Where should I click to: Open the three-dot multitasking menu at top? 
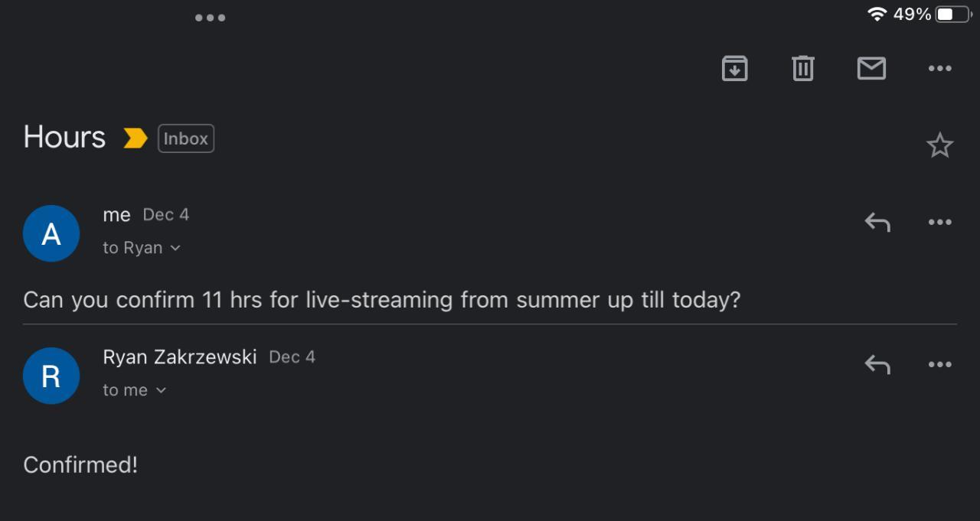(x=210, y=18)
